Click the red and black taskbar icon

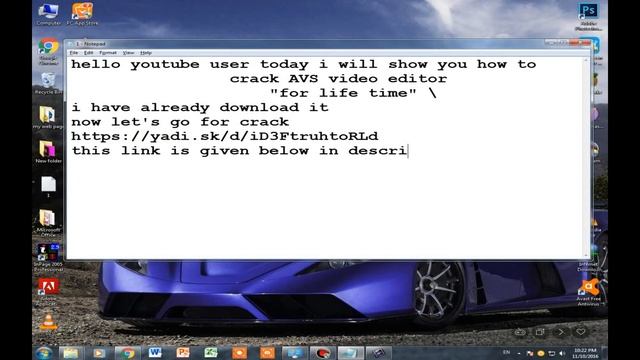(x=322, y=353)
